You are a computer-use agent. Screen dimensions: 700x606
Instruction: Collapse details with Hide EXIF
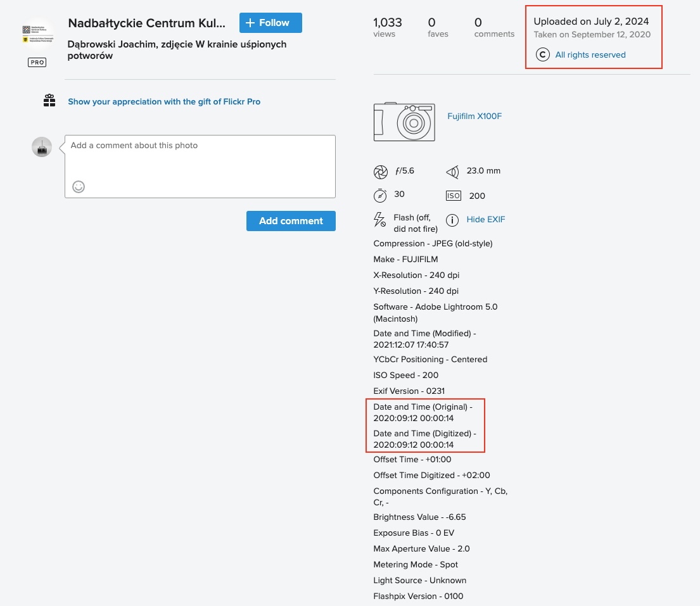tap(486, 220)
